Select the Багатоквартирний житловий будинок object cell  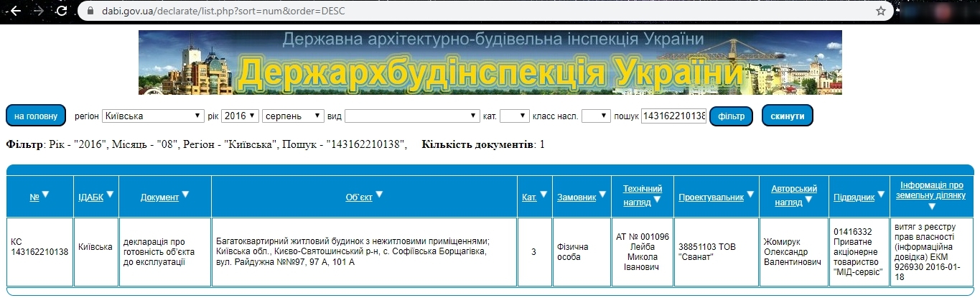364,252
